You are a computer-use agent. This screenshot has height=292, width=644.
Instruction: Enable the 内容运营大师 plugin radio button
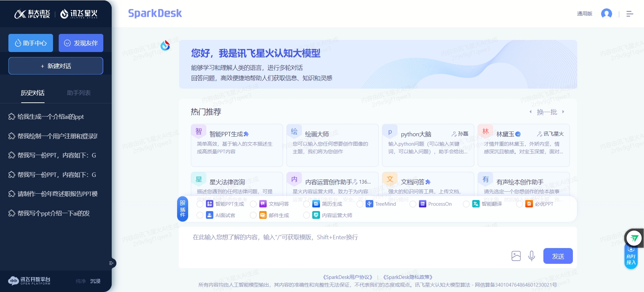tap(307, 215)
